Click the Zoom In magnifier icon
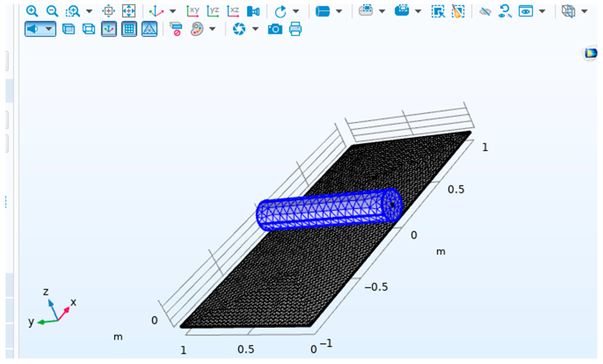Viewport: 603px width, 364px height. point(32,11)
